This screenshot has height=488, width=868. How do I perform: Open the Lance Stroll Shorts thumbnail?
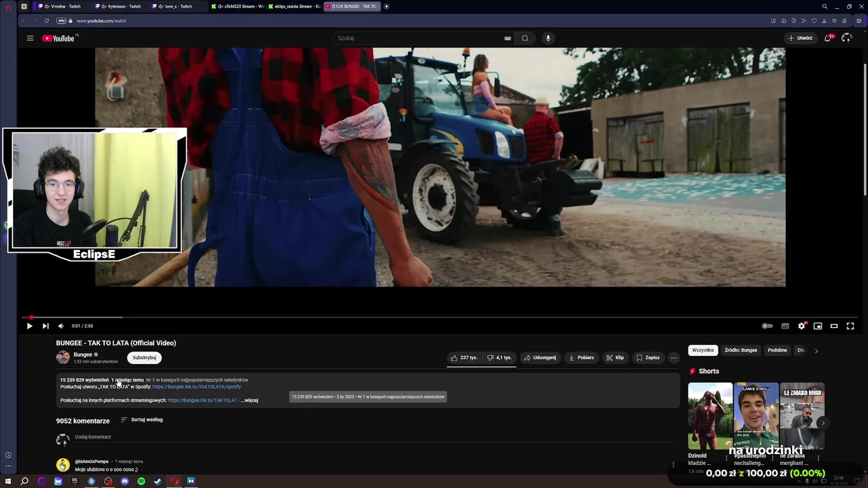(756, 416)
